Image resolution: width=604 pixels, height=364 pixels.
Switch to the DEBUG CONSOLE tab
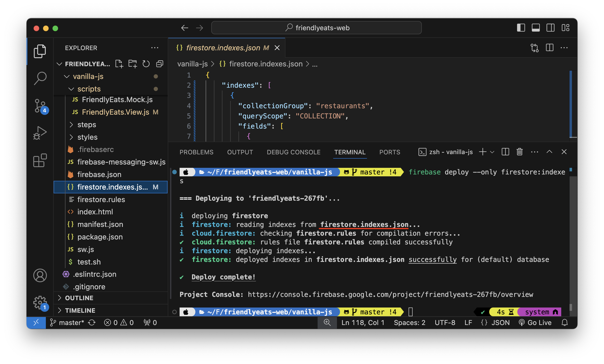coord(293,152)
